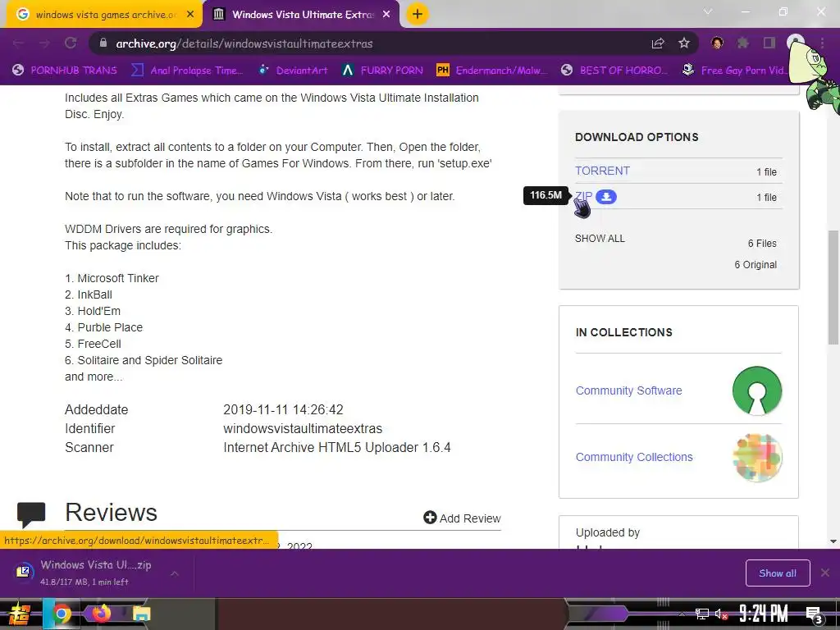This screenshot has height=630, width=840.
Task: Click the page vertical scrollbar thumb
Action: (833, 287)
